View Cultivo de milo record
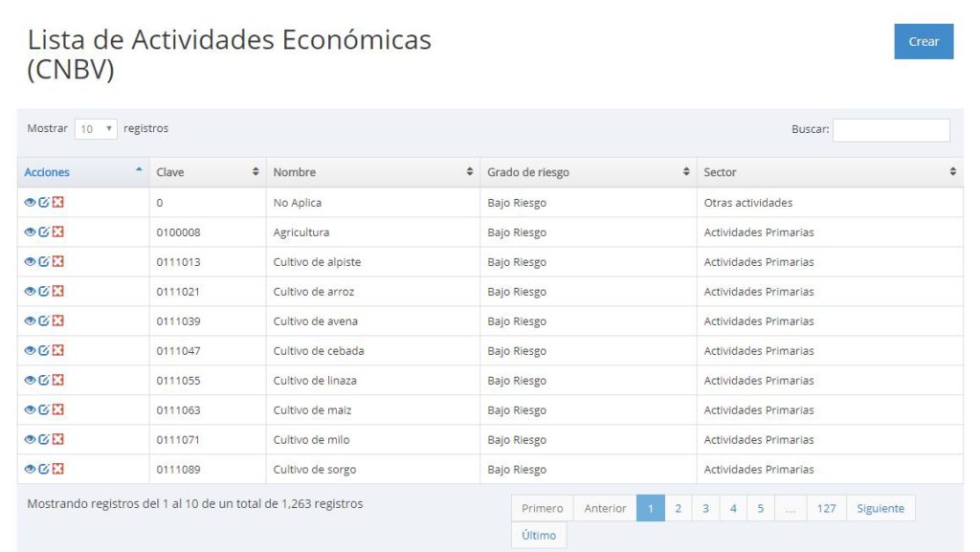This screenshot has width=980, height=552. 30,439
